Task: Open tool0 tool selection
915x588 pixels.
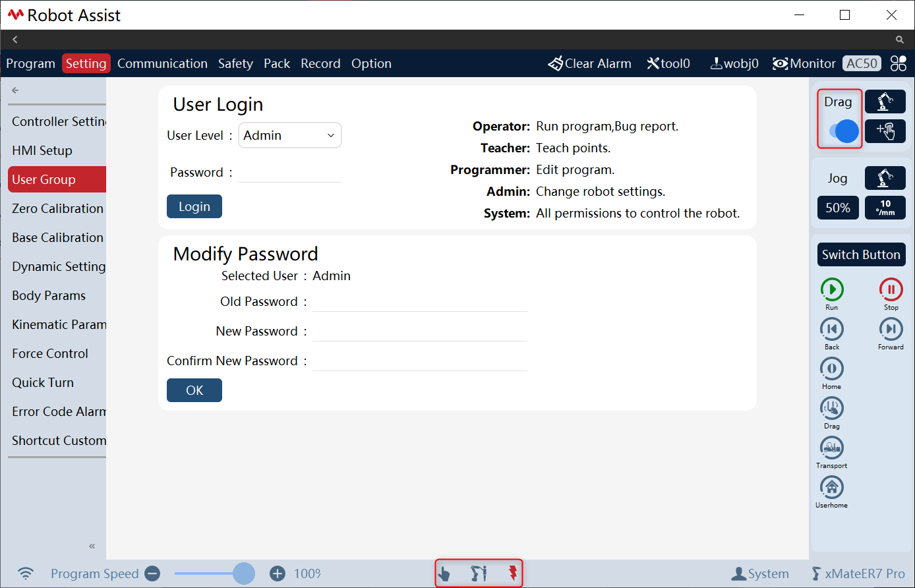Action: click(668, 63)
